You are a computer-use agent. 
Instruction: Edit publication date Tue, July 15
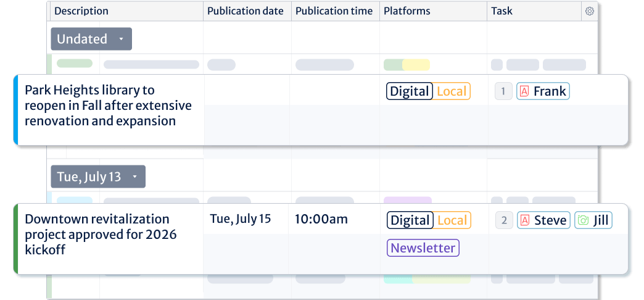click(241, 219)
